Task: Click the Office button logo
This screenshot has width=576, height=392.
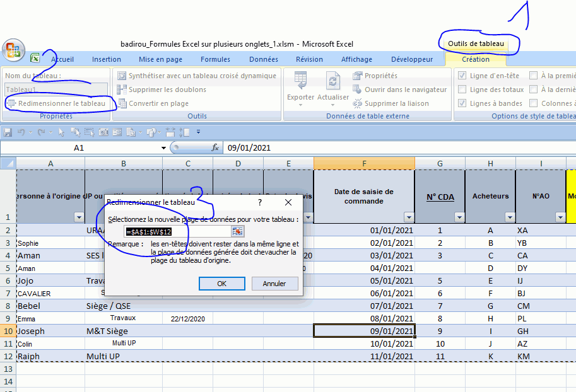Action: pos(14,50)
